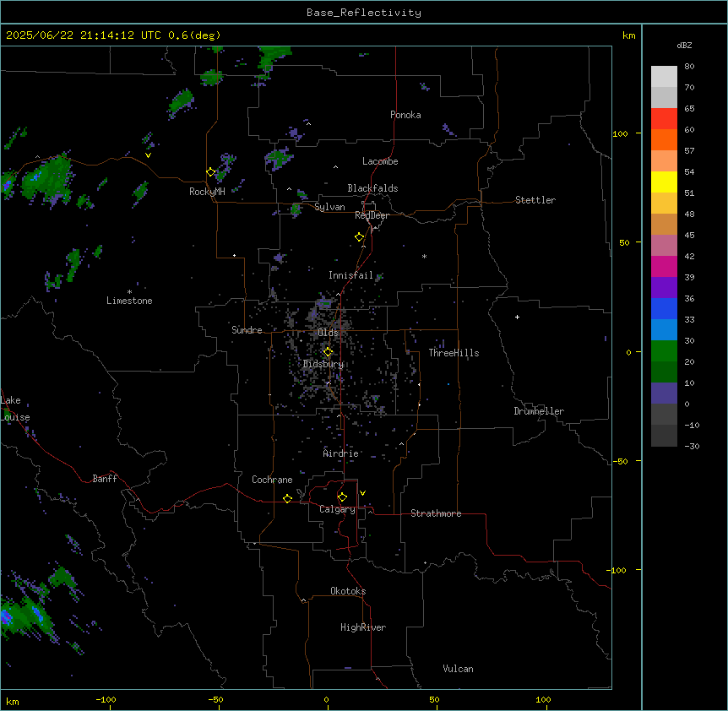The height and width of the screenshot is (711, 728).
Task: Click the white asterisk above Limestone label
Action: click(x=129, y=292)
